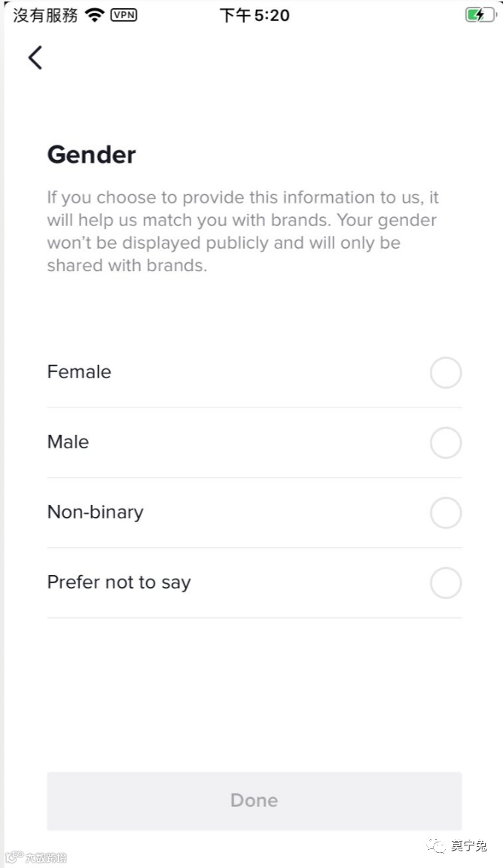Tap the gender information description text
Screen dimensions: 503x868
pos(242,231)
